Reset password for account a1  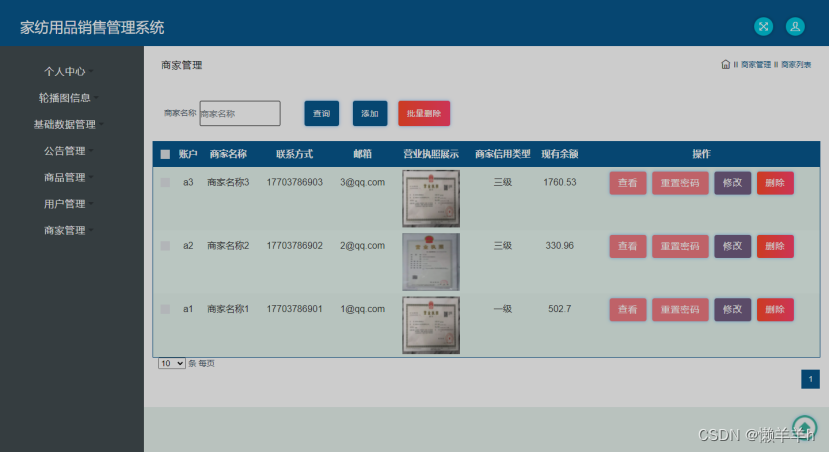tap(680, 310)
